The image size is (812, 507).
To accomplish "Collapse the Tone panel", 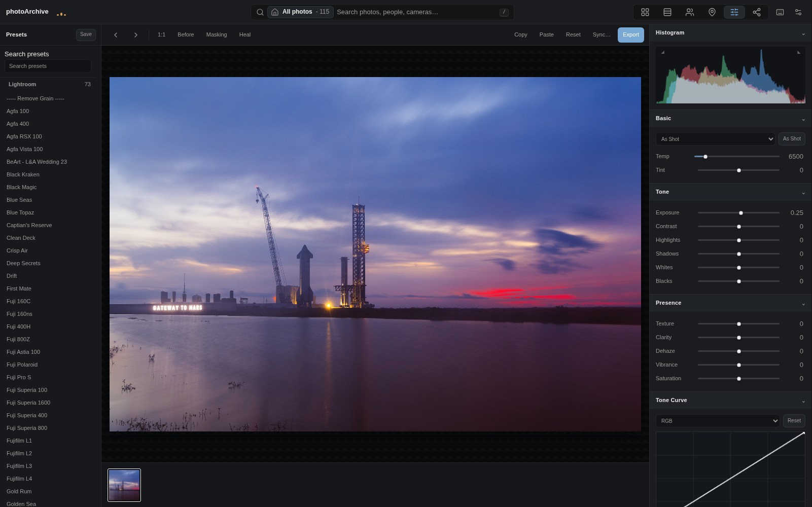I will click(803, 193).
